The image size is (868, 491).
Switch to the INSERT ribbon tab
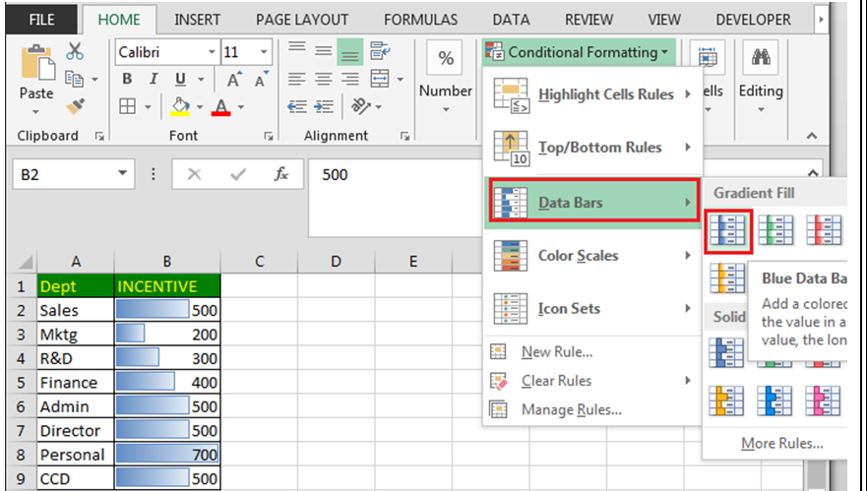197,20
